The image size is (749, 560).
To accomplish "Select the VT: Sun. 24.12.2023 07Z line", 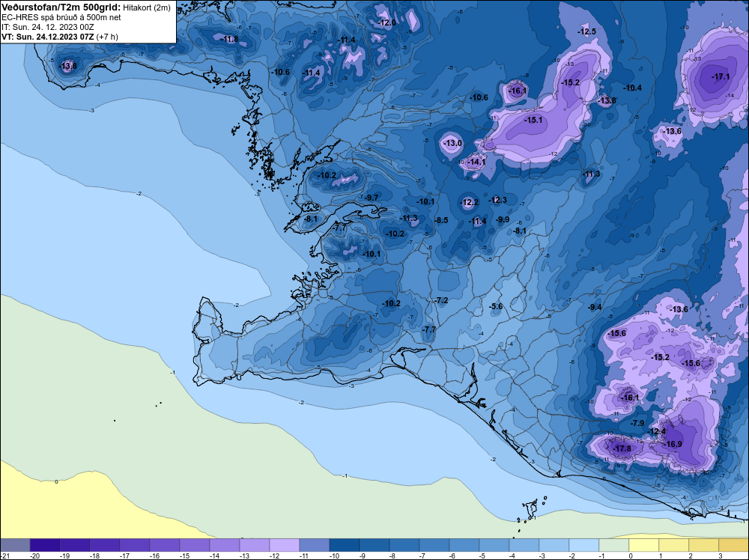I will (x=60, y=37).
